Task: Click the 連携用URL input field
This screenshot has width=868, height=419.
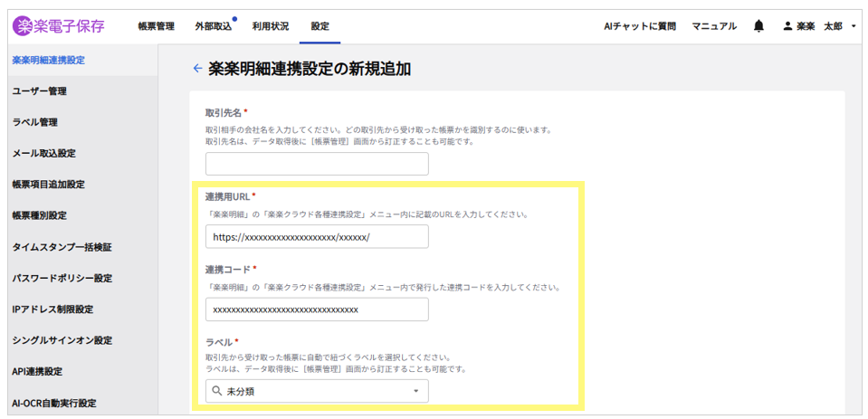Action: (x=317, y=236)
